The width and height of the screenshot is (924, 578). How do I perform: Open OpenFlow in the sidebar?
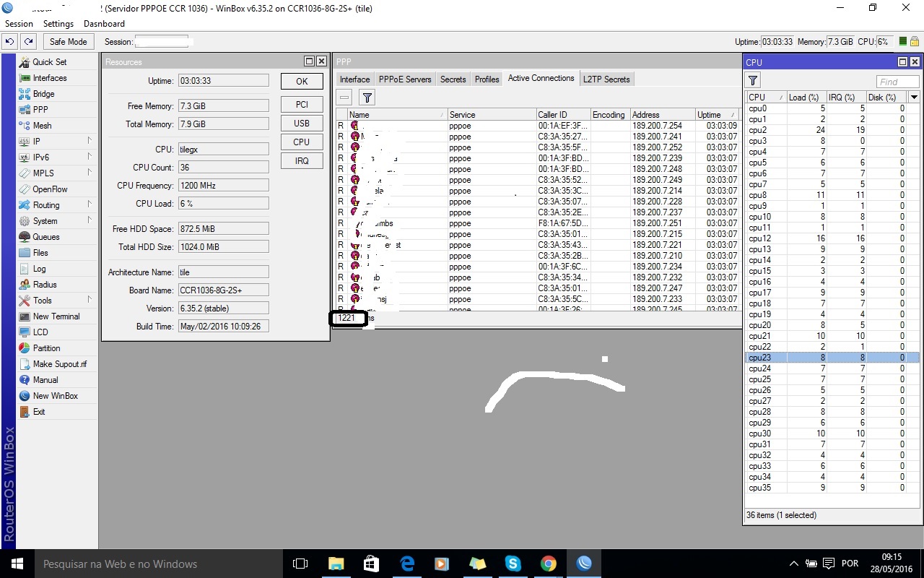tap(50, 189)
